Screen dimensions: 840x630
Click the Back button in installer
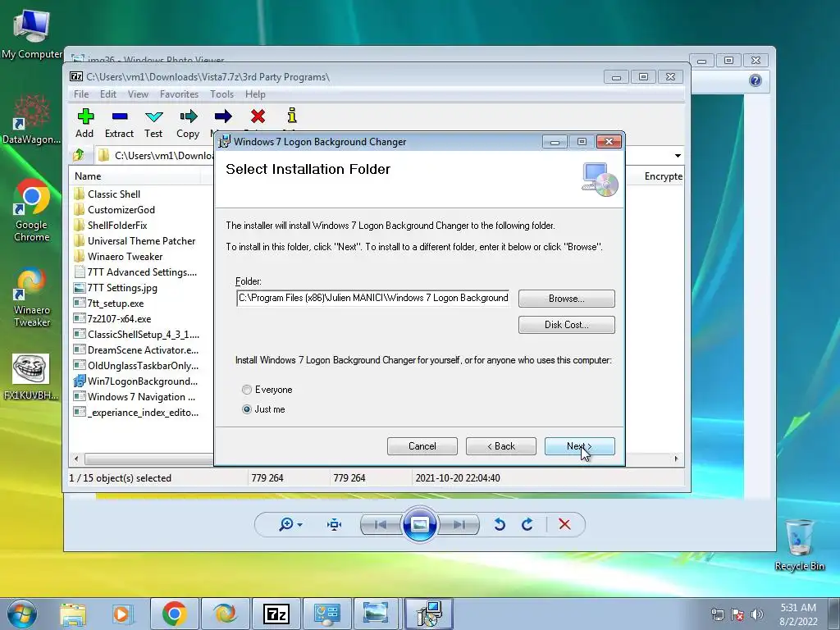[x=501, y=446]
